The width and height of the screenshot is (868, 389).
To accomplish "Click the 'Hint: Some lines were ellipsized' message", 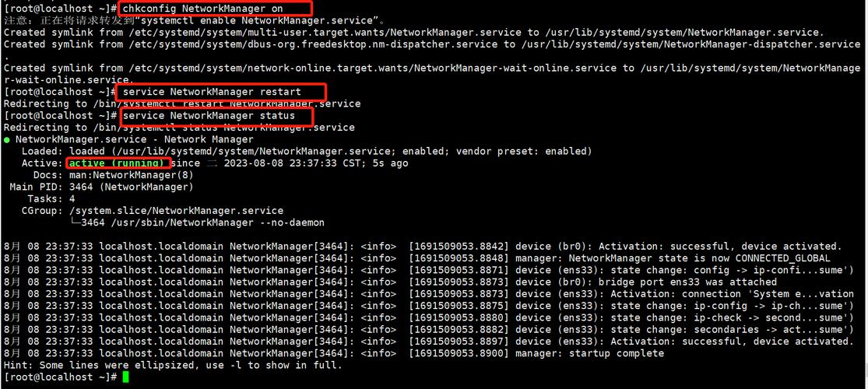I will pyautogui.click(x=173, y=365).
